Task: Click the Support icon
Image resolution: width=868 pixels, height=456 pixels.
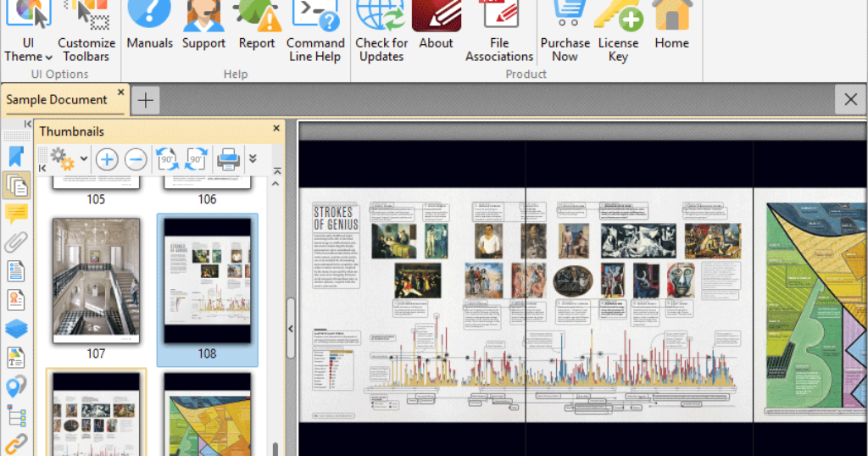Action: [x=203, y=26]
